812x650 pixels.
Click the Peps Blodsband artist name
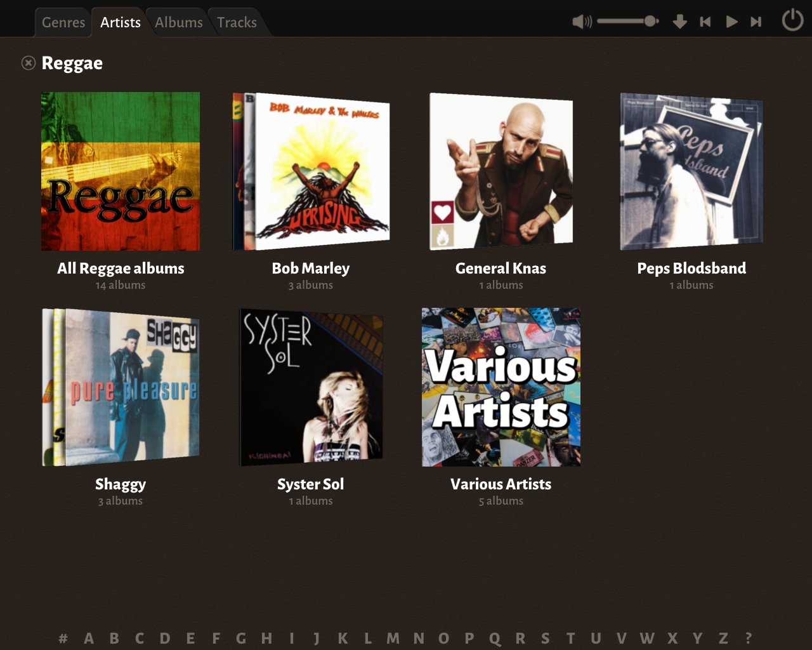coord(691,269)
